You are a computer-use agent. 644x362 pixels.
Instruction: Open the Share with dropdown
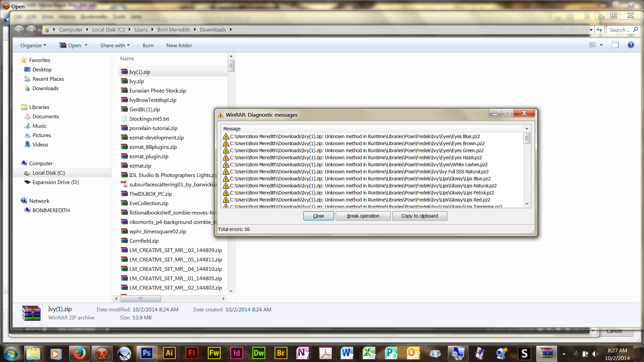coord(115,46)
